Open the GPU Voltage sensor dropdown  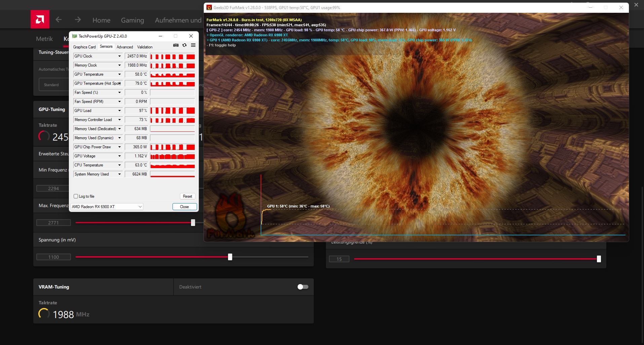119,156
